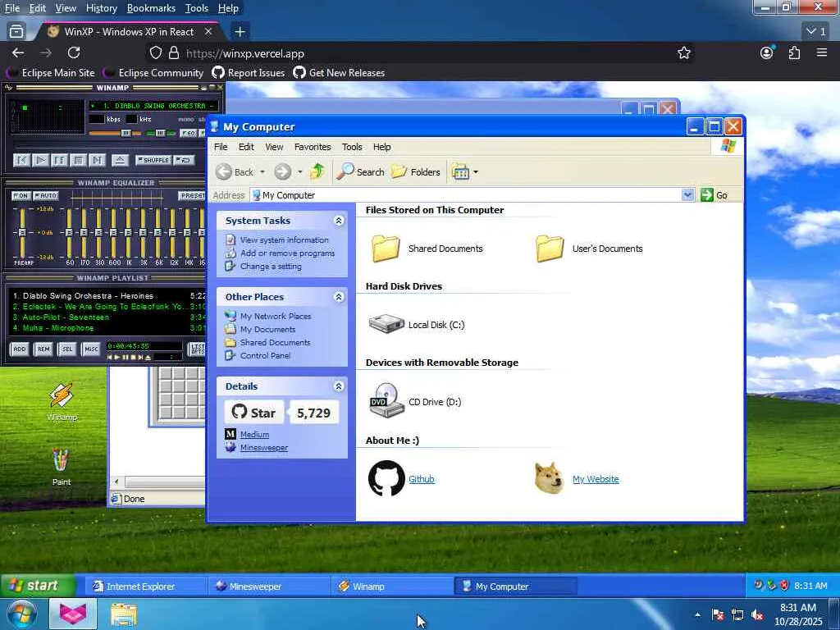Open the playlist ADD menu
This screenshot has width=840, height=630.
(x=20, y=349)
